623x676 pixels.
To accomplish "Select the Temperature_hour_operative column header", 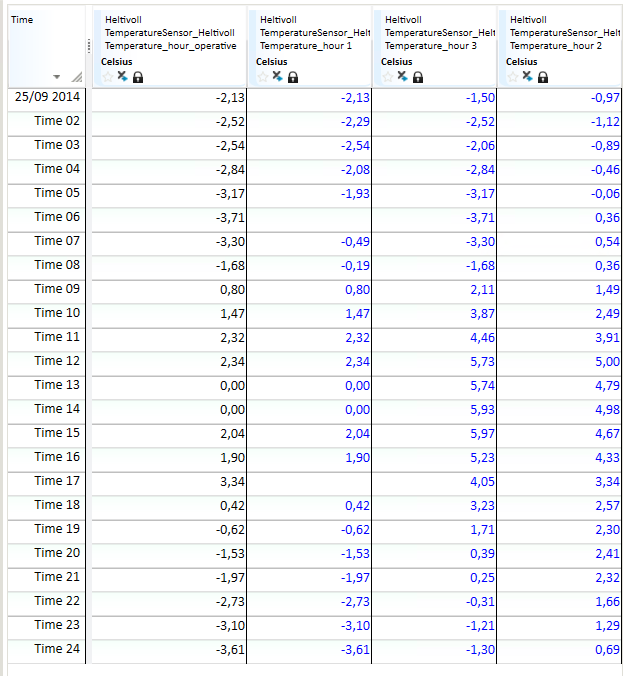I will pyautogui.click(x=170, y=32).
